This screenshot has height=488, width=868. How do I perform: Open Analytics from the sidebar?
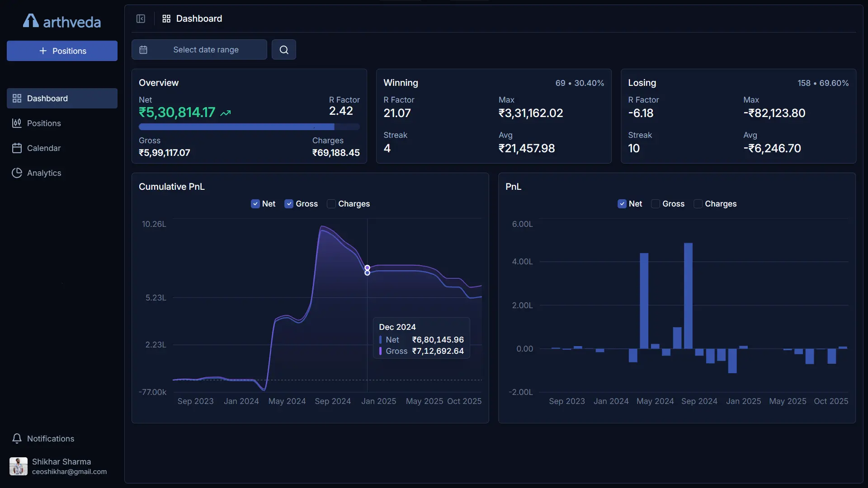coord(44,173)
